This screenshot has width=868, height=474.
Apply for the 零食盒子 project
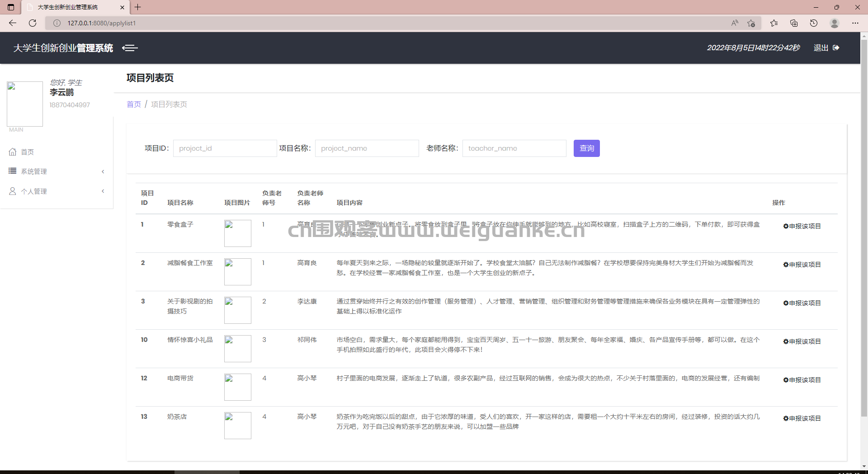[802, 226]
